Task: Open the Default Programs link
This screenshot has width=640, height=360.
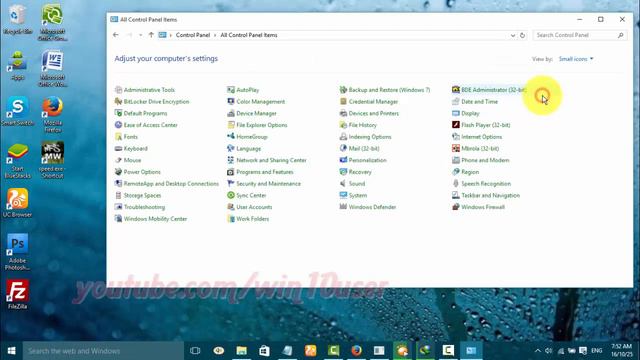Action: point(145,113)
